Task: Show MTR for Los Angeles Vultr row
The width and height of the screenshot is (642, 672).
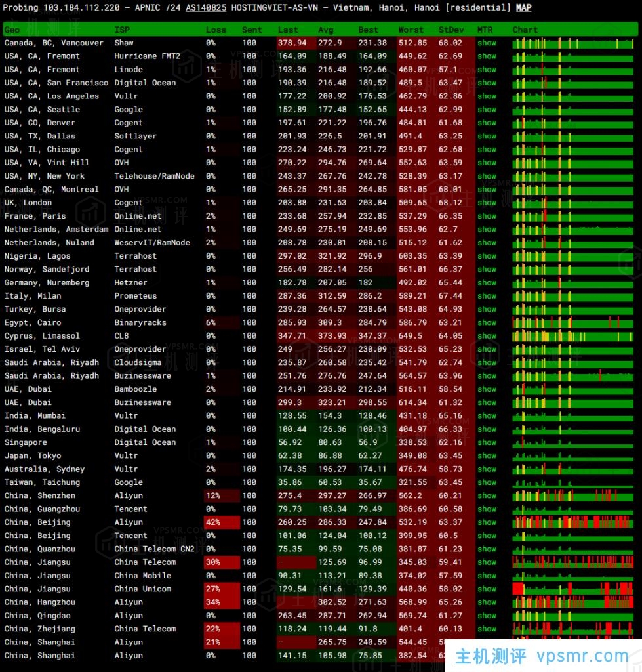Action: coord(487,96)
